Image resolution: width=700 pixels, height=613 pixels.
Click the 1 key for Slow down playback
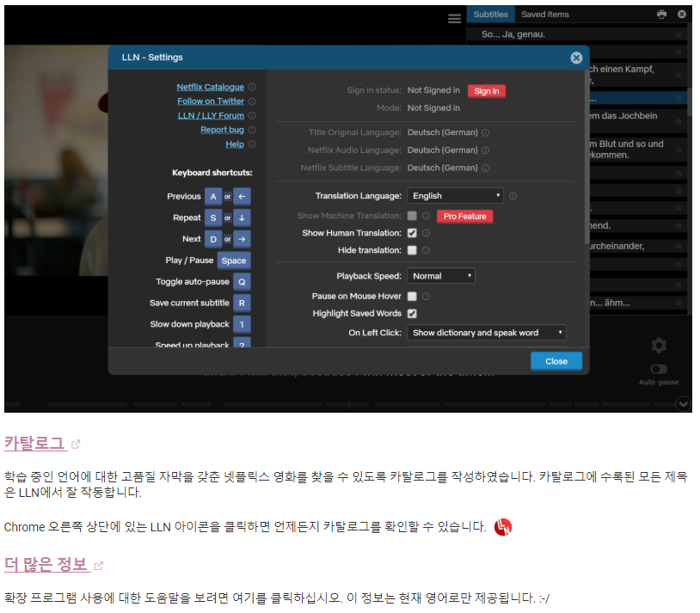(x=242, y=325)
